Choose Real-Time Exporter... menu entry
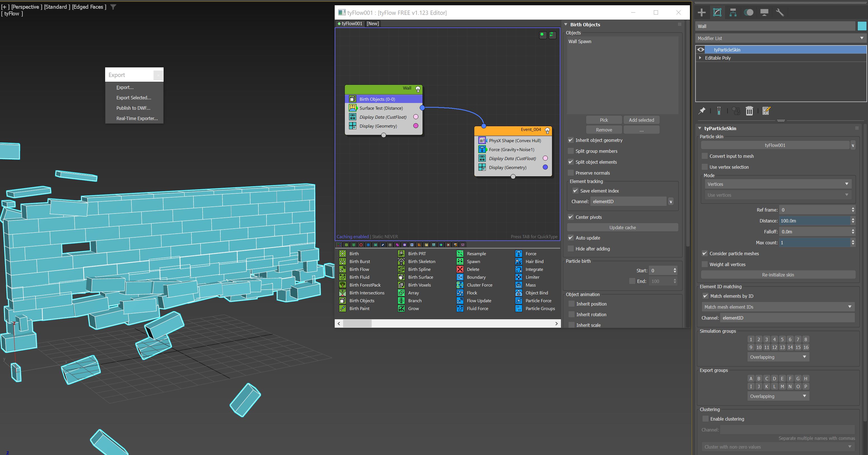The width and height of the screenshot is (868, 455). [x=137, y=118]
